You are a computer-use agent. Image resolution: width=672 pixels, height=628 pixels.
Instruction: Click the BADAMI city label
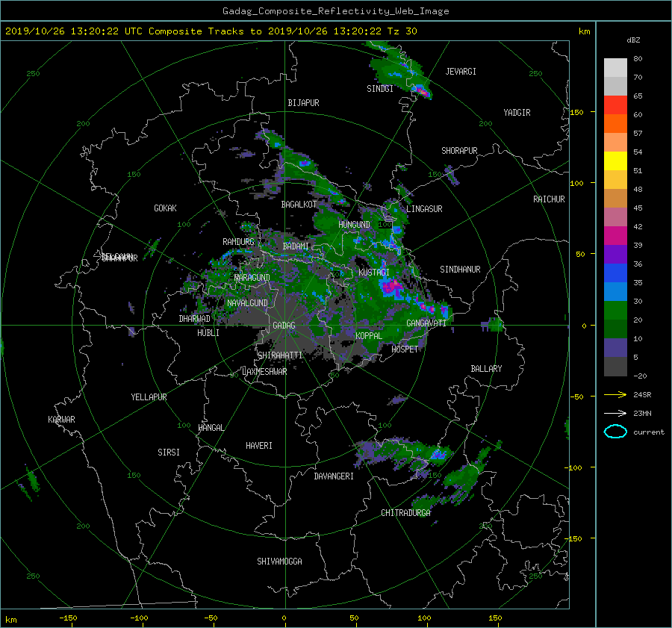pyautogui.click(x=296, y=246)
